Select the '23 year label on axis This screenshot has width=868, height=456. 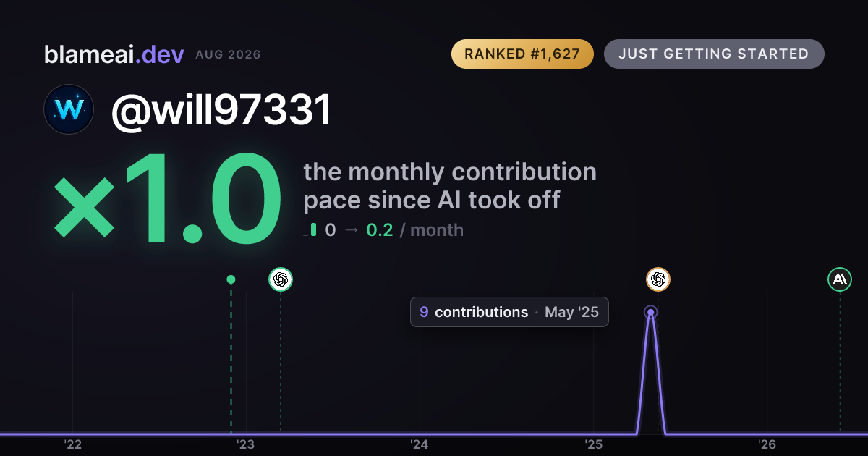point(246,444)
